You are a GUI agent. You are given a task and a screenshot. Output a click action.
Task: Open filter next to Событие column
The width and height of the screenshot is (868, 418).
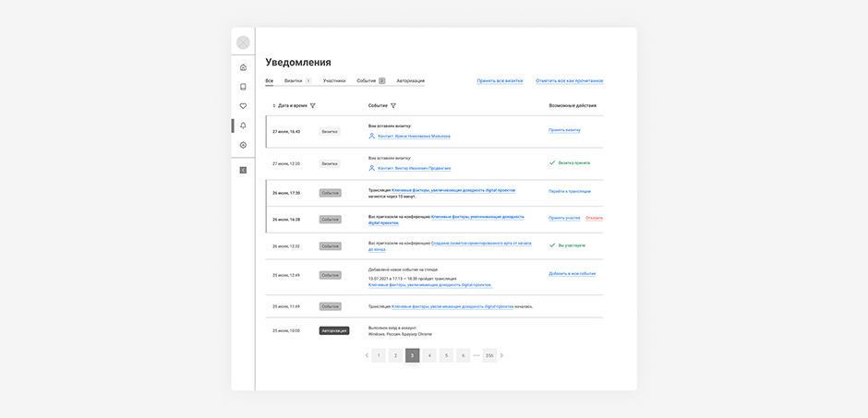tap(393, 105)
